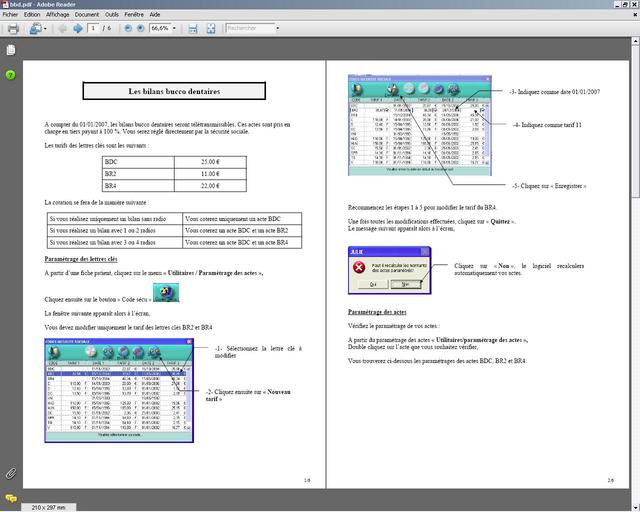Open the Rechercher search options dropdown
640x512 pixels.
coord(278,28)
